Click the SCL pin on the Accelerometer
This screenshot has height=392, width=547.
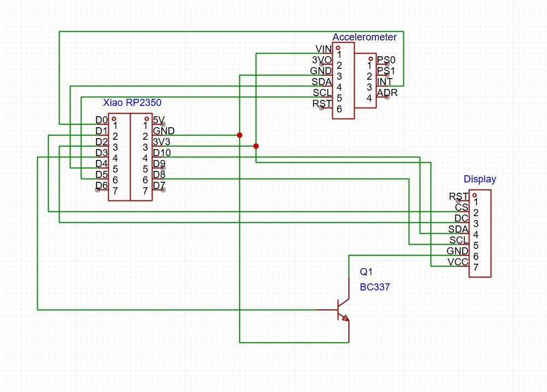(322, 93)
